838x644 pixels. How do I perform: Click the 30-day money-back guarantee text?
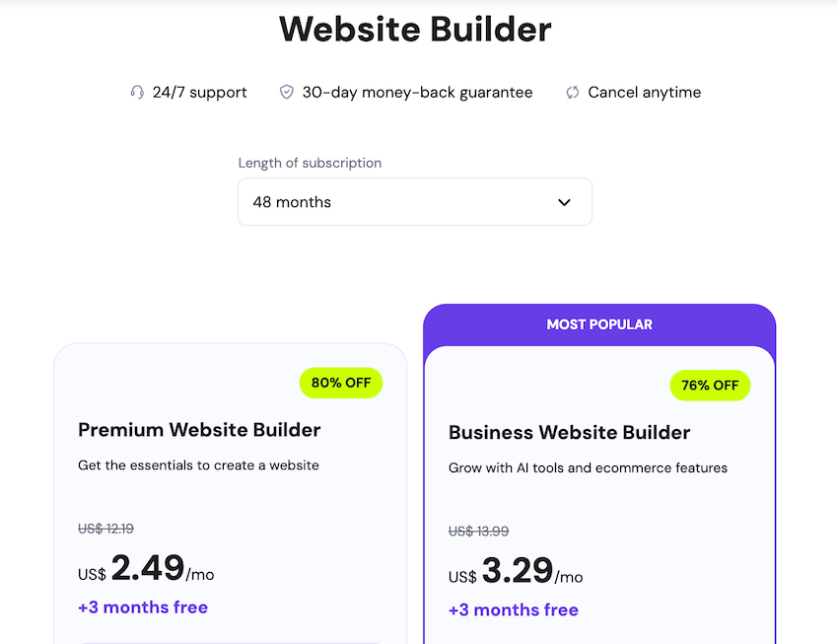click(x=417, y=93)
